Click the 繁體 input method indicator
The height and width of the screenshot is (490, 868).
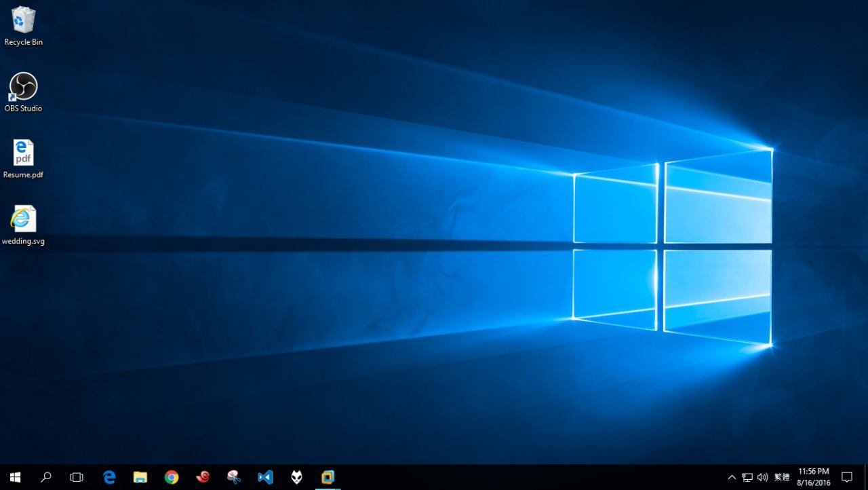782,477
